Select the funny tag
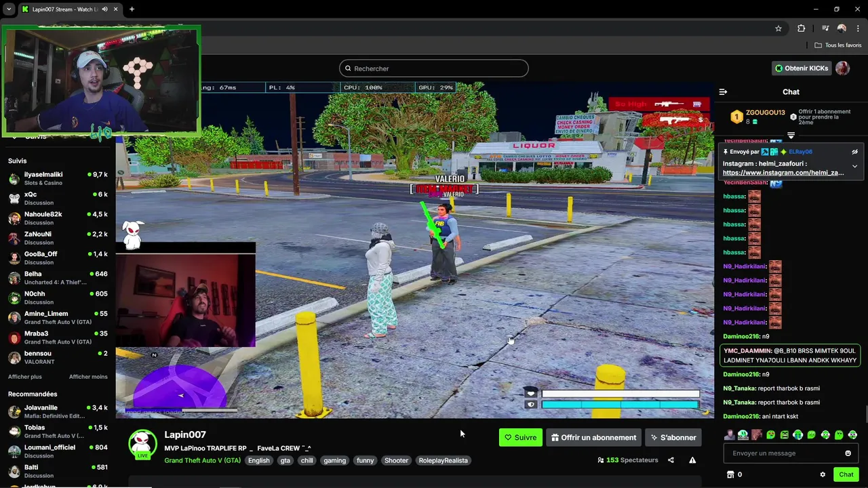 [365, 460]
